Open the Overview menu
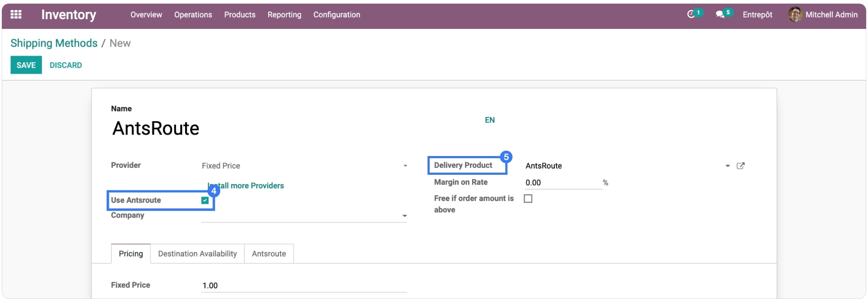Screen dimensions: 868x302 pyautogui.click(x=146, y=15)
